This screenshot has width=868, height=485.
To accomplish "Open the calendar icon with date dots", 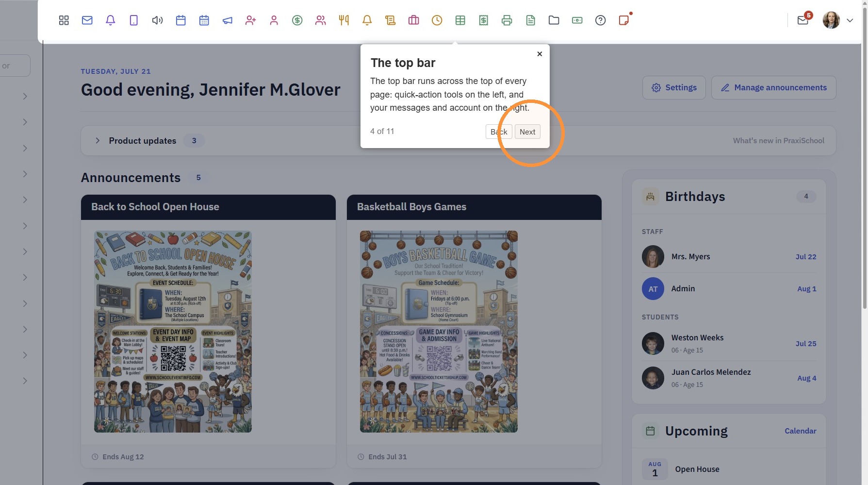I will [x=204, y=20].
